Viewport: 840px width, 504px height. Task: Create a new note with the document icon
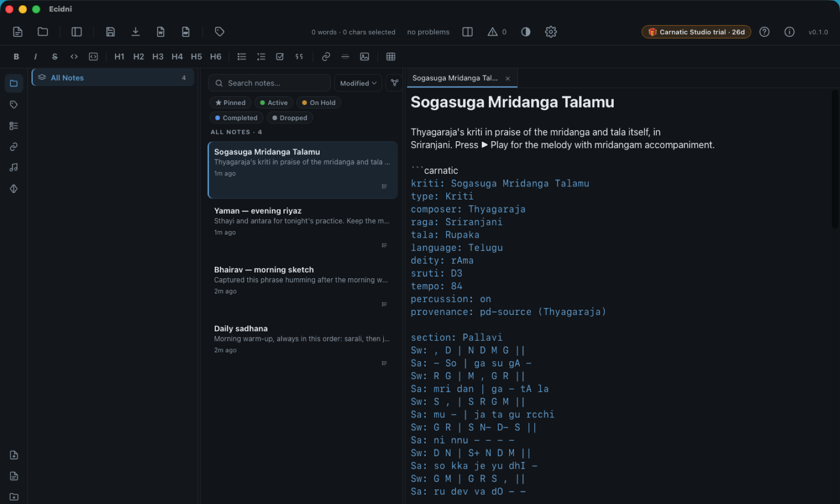click(x=18, y=32)
